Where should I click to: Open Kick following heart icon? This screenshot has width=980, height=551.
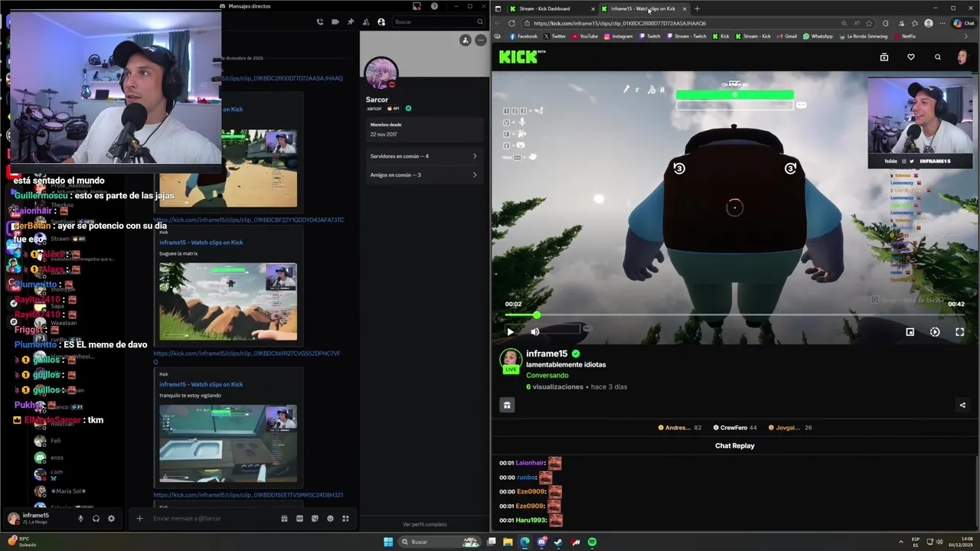(x=911, y=57)
